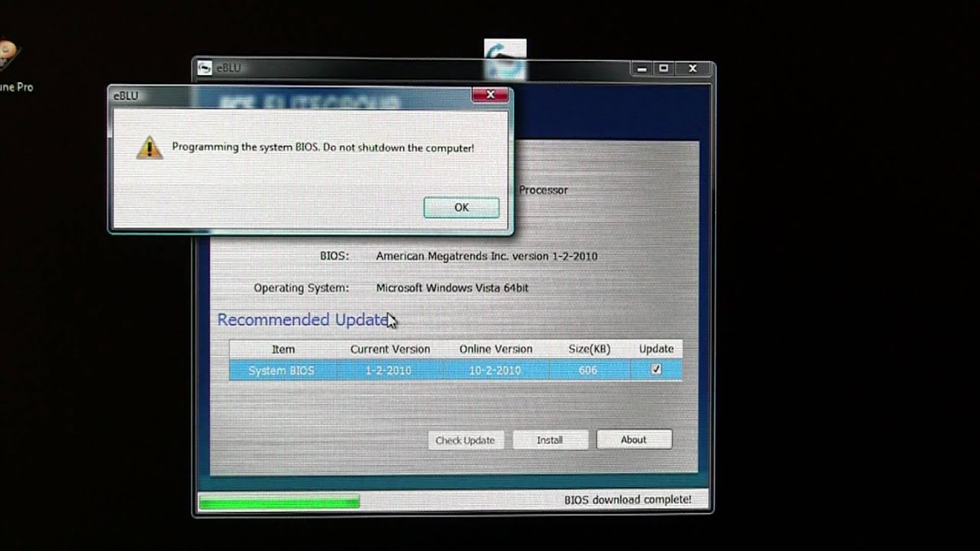Click the American Megatrends BIOS version text
980x551 pixels.
click(x=486, y=256)
